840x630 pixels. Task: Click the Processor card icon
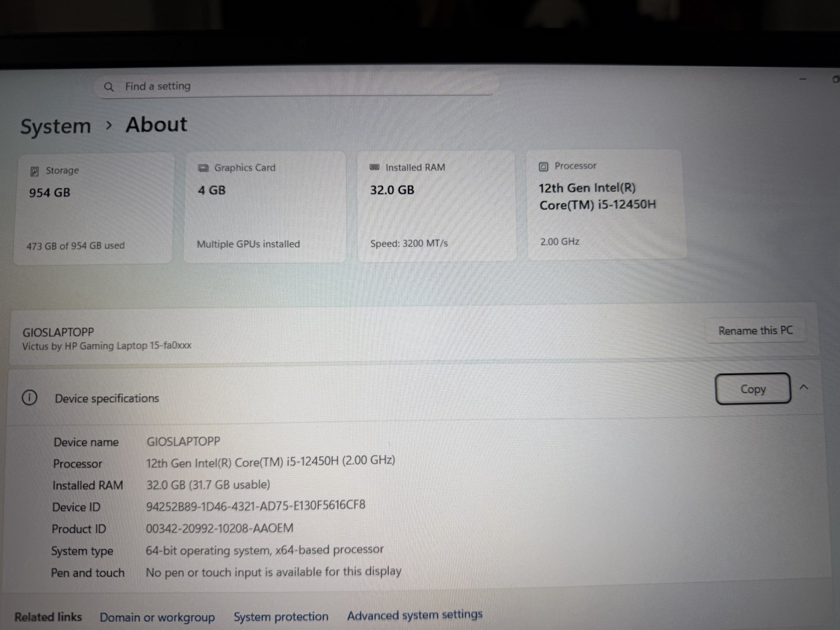(543, 166)
